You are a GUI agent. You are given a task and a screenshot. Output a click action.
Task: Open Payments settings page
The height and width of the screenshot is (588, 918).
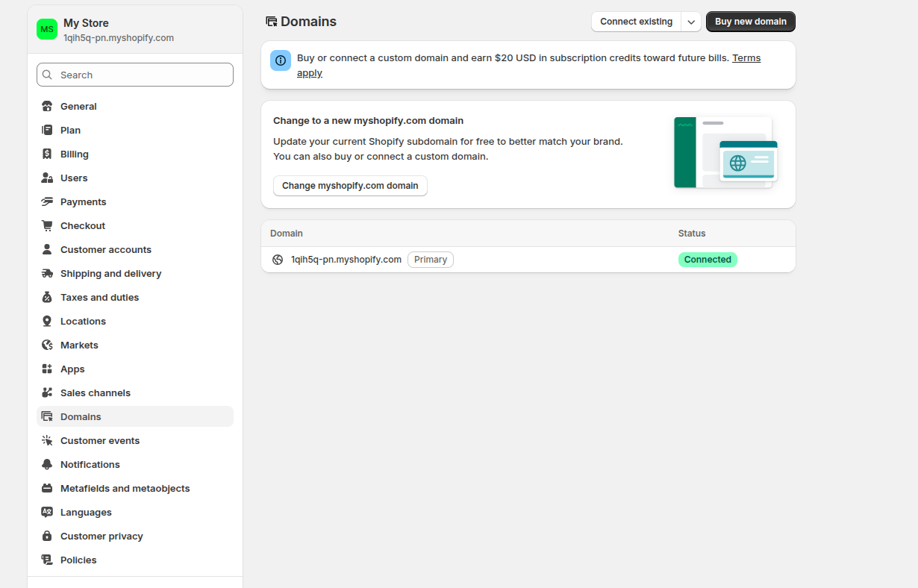coord(135,201)
